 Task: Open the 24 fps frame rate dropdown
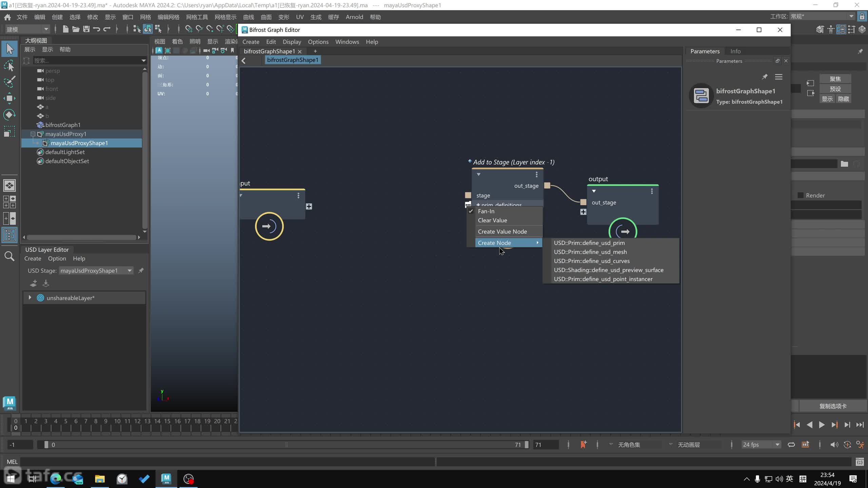(761, 445)
